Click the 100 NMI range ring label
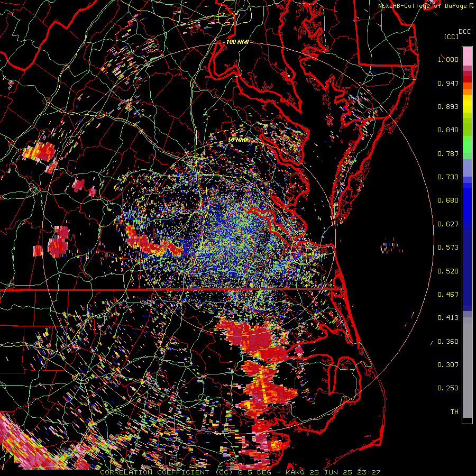This screenshot has height=476, width=476. (237, 42)
